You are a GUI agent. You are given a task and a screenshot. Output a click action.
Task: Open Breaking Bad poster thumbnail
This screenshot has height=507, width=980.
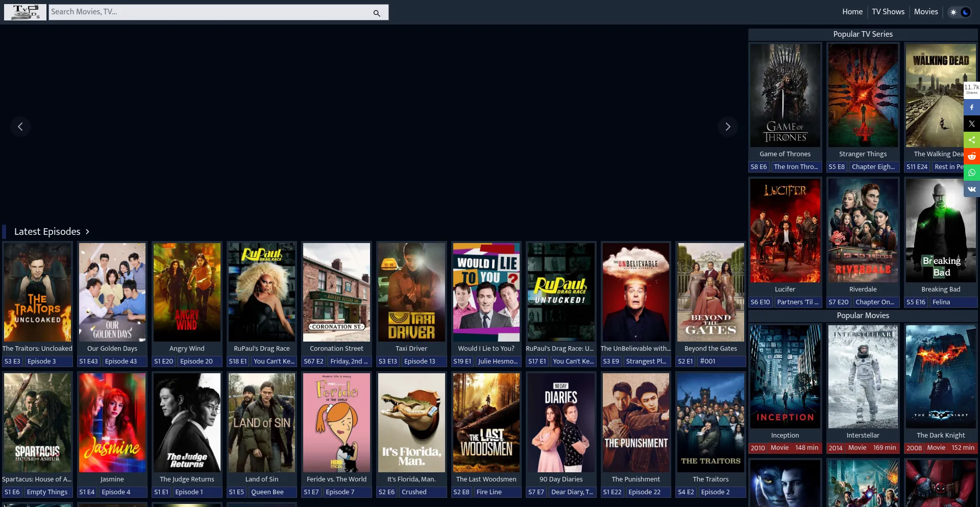point(941,231)
